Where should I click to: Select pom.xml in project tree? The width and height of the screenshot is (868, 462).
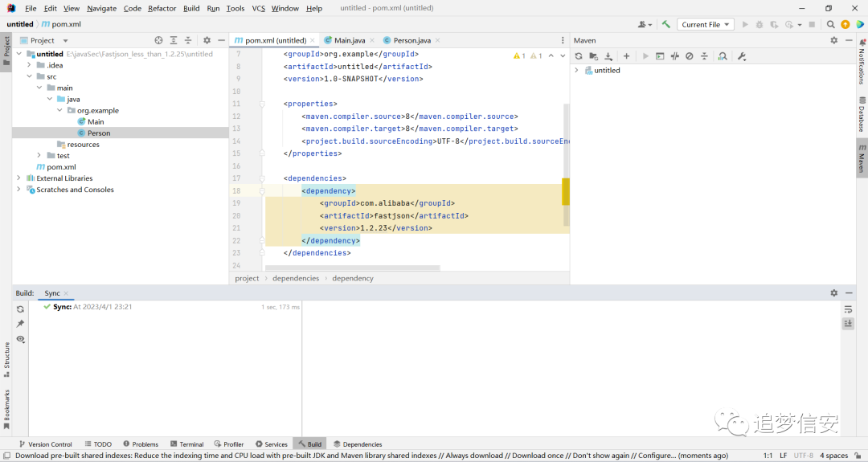pyautogui.click(x=61, y=167)
